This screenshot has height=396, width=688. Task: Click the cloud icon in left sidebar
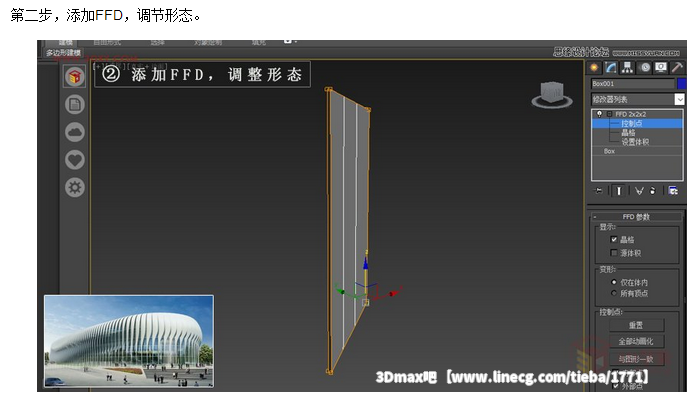coord(75,132)
